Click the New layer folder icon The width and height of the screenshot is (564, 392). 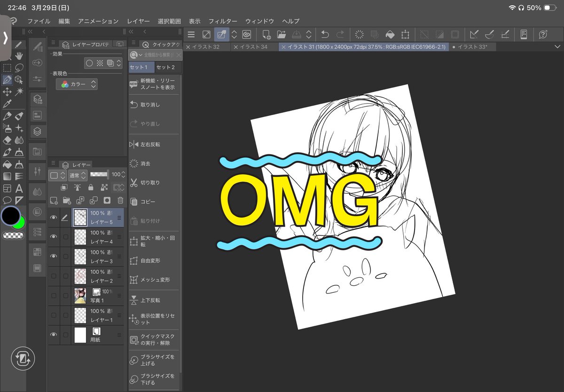pos(66,200)
